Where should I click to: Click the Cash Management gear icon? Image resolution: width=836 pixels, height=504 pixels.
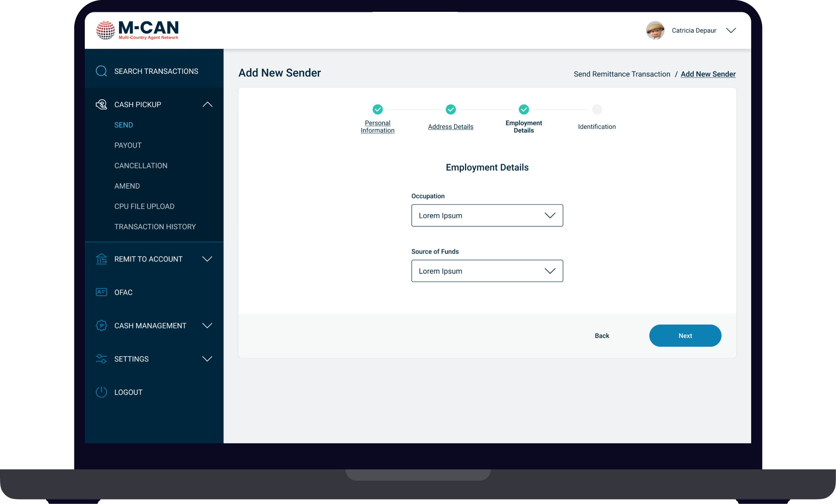[101, 325]
